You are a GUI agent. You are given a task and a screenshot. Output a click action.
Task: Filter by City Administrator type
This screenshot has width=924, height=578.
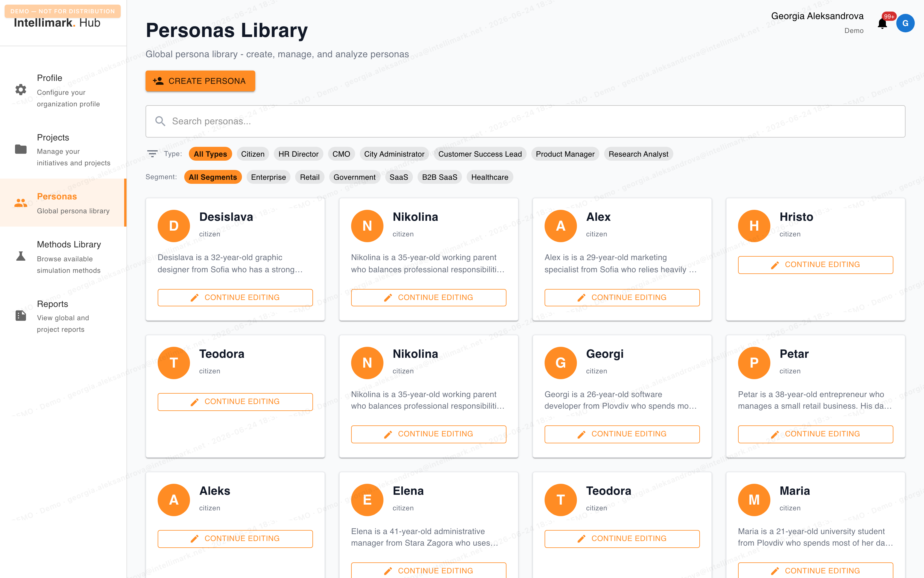coord(394,154)
